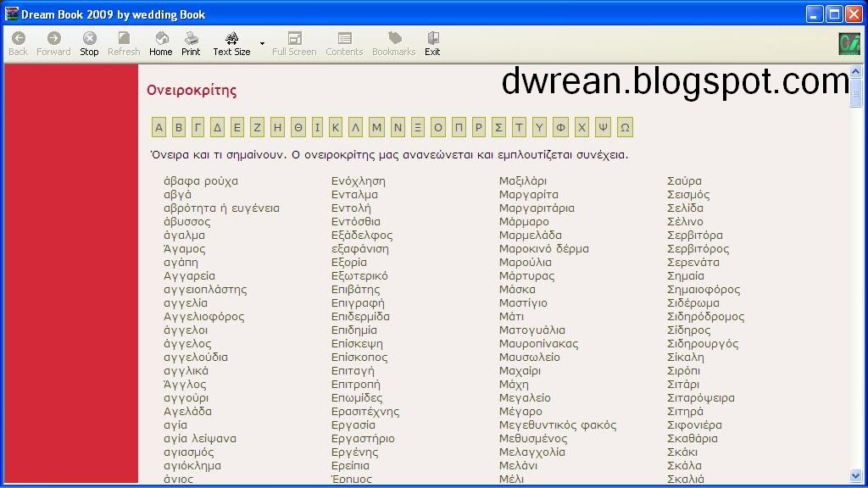Return to the Home page

tap(160, 40)
